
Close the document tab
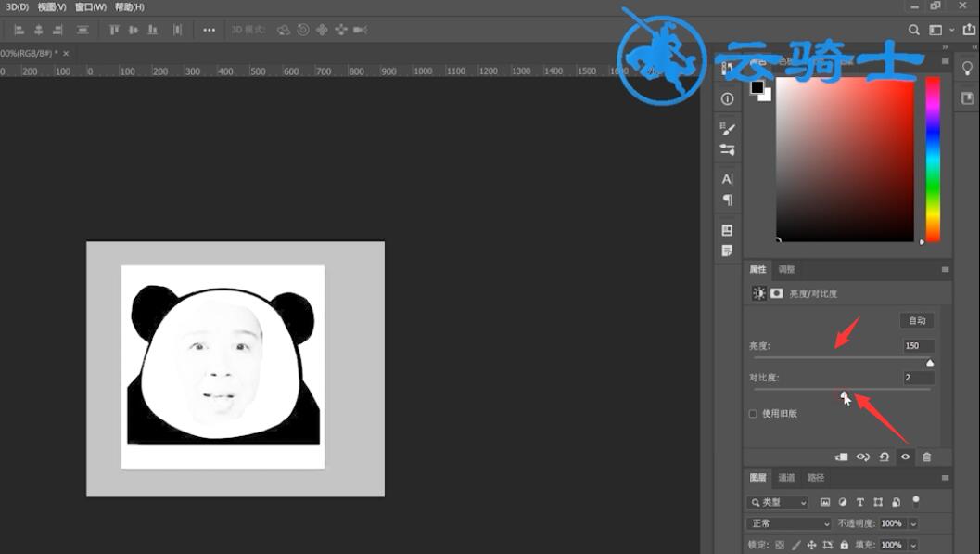pyautogui.click(x=66, y=54)
